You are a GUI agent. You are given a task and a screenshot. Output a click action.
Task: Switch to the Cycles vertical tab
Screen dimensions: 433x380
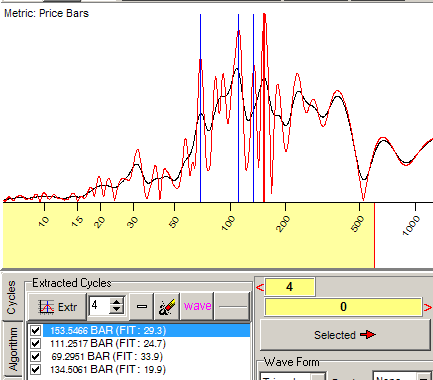pos(11,297)
